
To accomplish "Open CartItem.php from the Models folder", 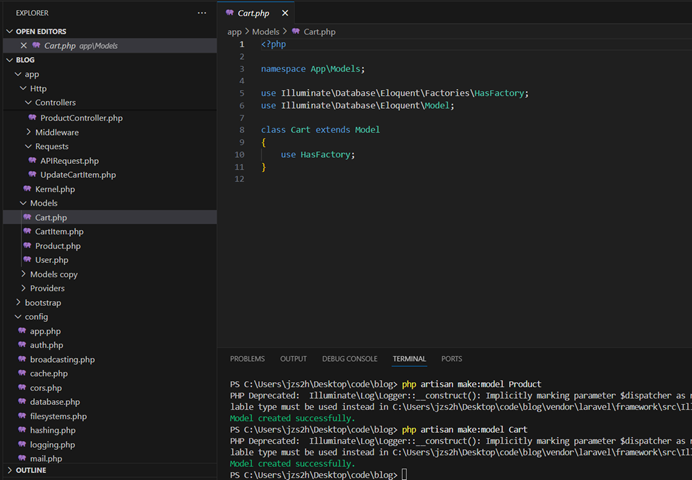I will pyautogui.click(x=59, y=231).
